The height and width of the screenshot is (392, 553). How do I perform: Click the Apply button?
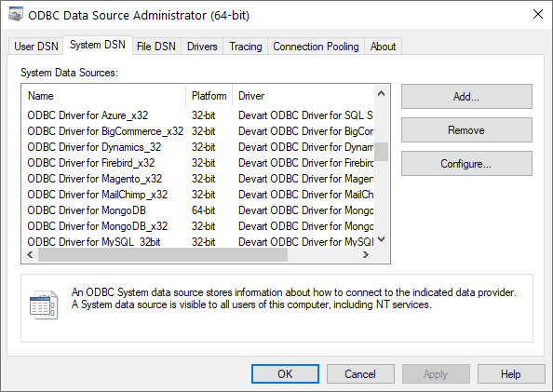(x=436, y=373)
